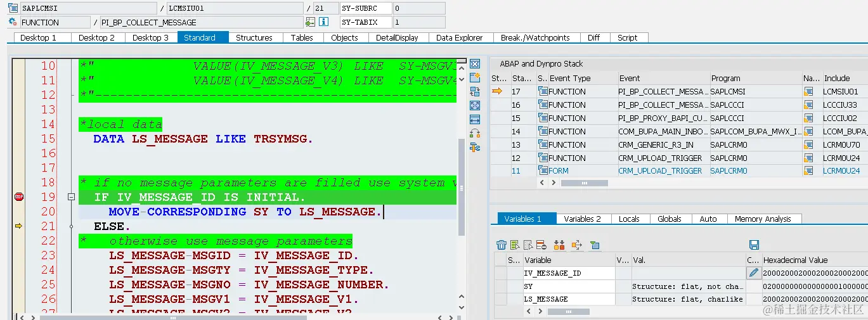This screenshot has height=320, width=868.
Task: Click the function icon in stack row 17
Action: pyautogui.click(x=543, y=92)
